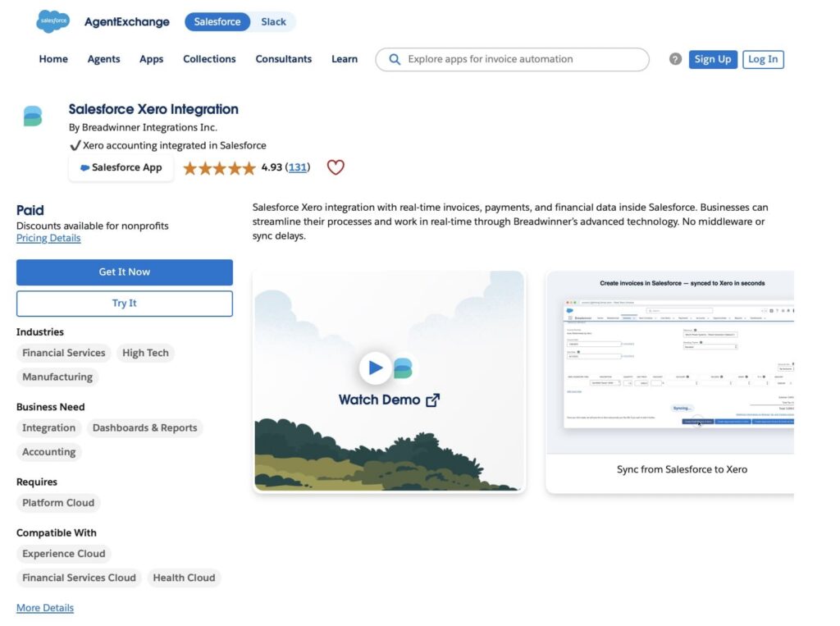Select the Financial Services Cloud tag

(79, 578)
